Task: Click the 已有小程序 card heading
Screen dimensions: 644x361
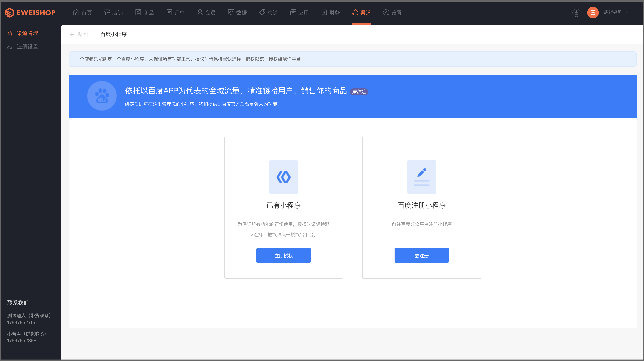Action: tap(283, 205)
